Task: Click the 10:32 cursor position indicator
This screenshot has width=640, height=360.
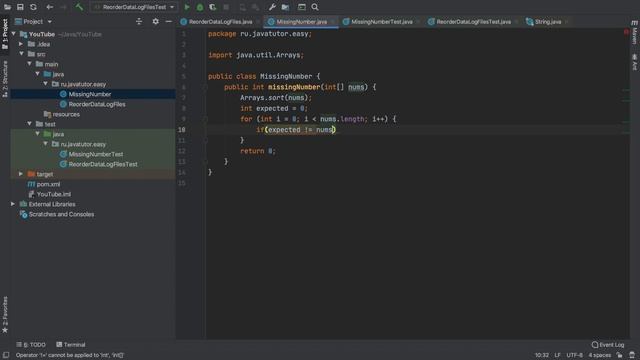Action: (x=542, y=355)
